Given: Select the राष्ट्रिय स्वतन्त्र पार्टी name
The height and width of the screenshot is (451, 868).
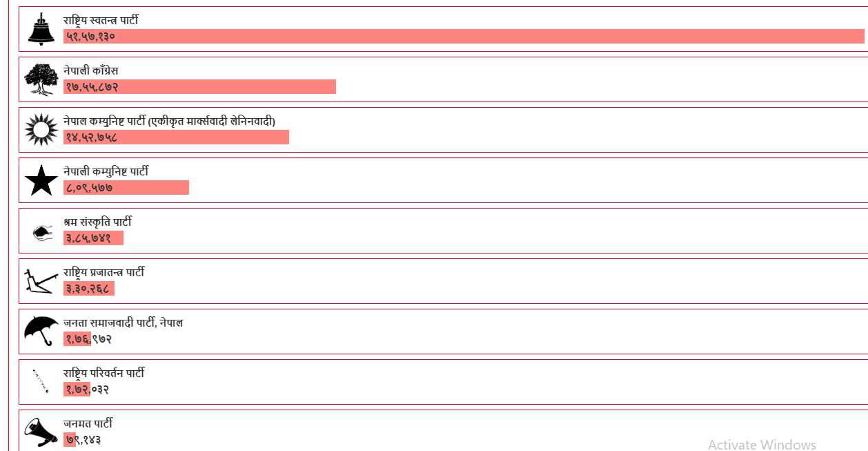Looking at the screenshot, I should [x=101, y=21].
